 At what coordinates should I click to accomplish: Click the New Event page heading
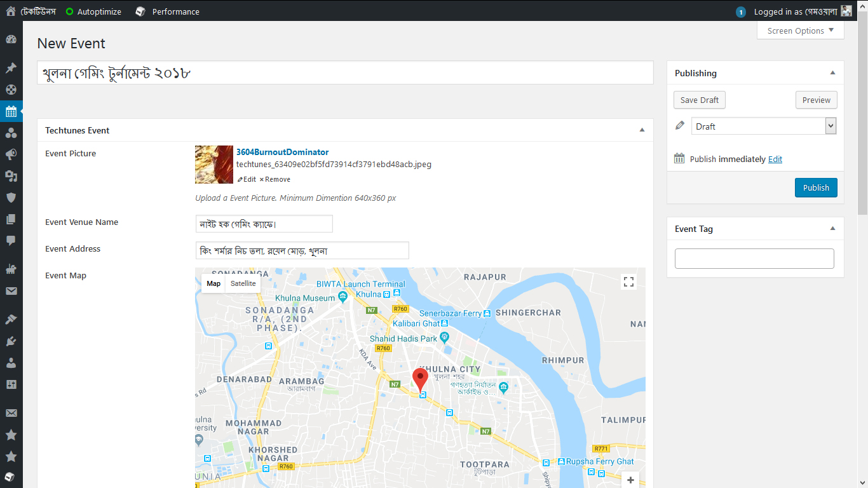71,43
